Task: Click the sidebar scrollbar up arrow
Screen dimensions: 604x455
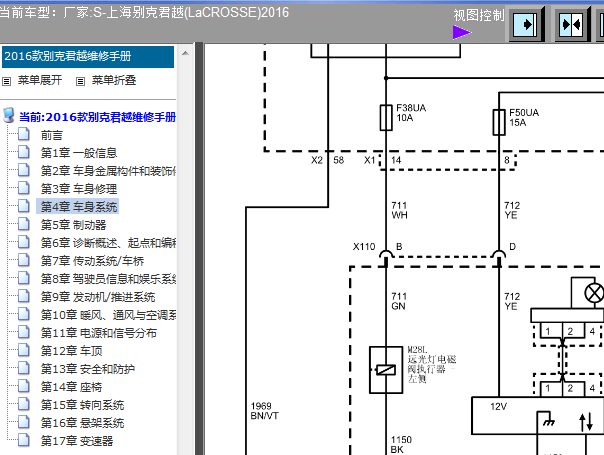Action: coord(185,54)
